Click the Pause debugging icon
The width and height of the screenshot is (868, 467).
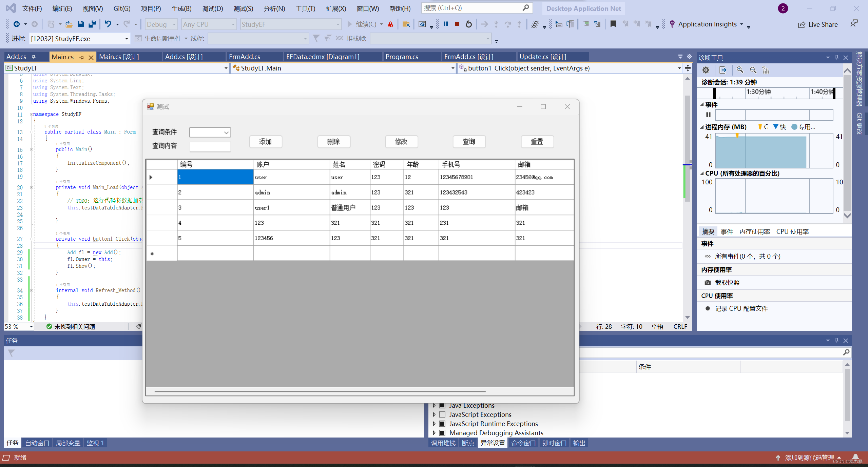click(446, 24)
